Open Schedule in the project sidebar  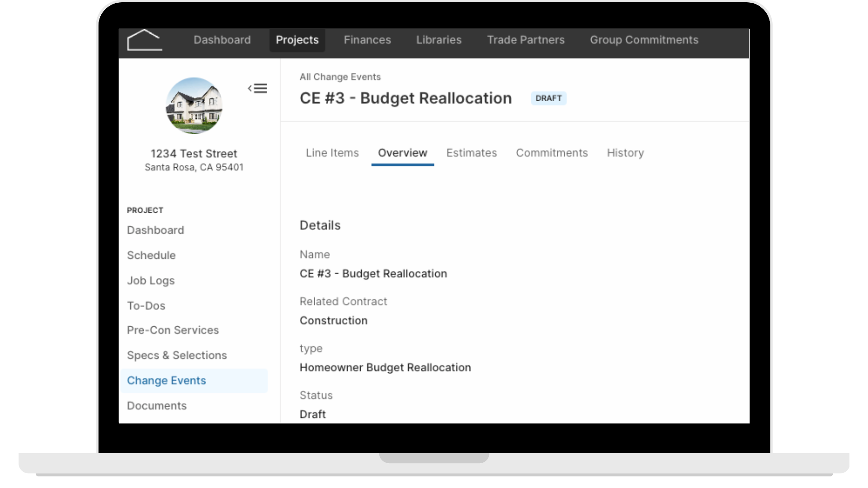151,255
